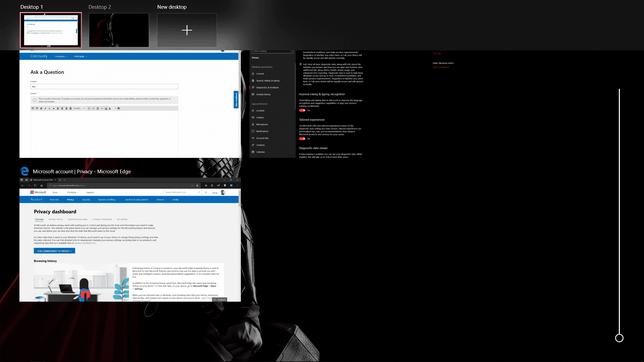
Task: Expand Store menu on Microsoft account page
Action: point(56,192)
